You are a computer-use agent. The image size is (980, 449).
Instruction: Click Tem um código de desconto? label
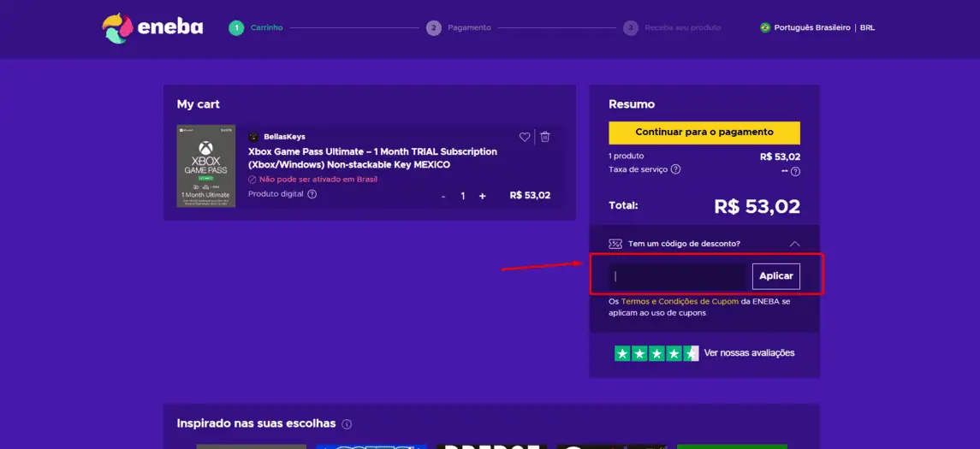pyautogui.click(x=685, y=245)
